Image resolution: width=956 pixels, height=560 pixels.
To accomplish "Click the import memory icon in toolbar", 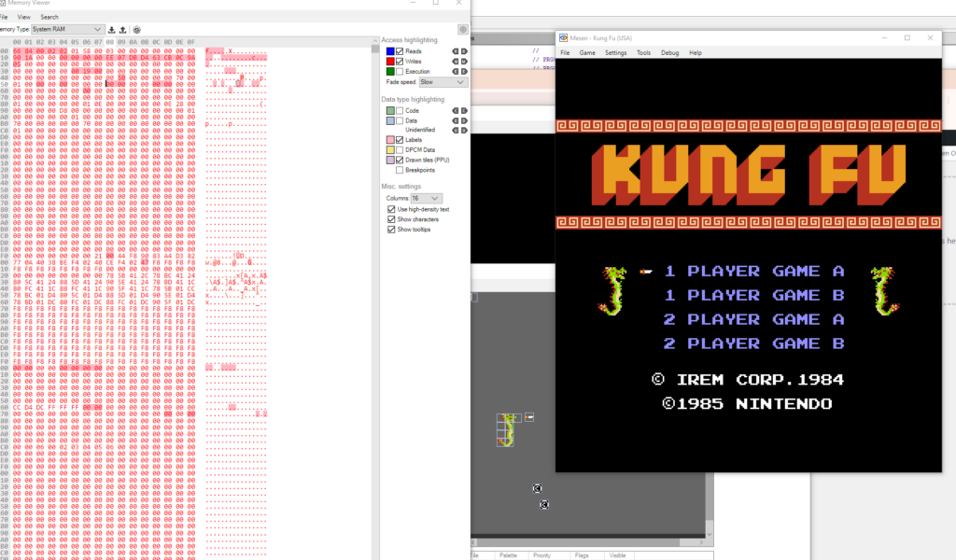I will pos(112,30).
